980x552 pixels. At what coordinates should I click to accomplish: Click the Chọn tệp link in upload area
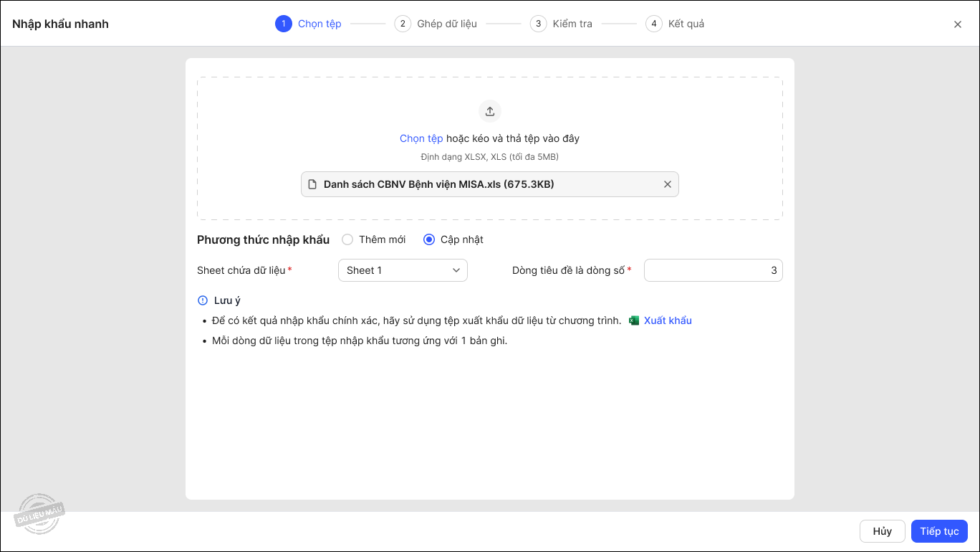(421, 138)
